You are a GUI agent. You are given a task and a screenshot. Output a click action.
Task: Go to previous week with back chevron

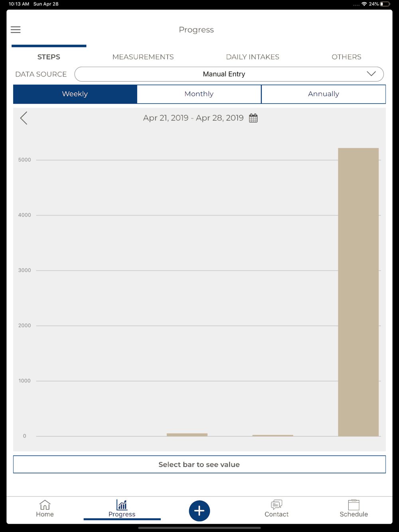click(24, 118)
